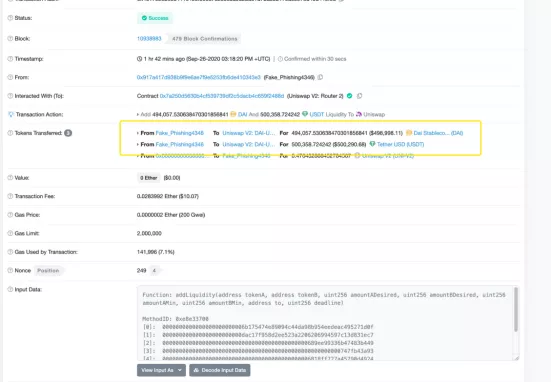Click the USDT token icon in Transaction Action
Screen dimensions: 551x382
coord(305,114)
